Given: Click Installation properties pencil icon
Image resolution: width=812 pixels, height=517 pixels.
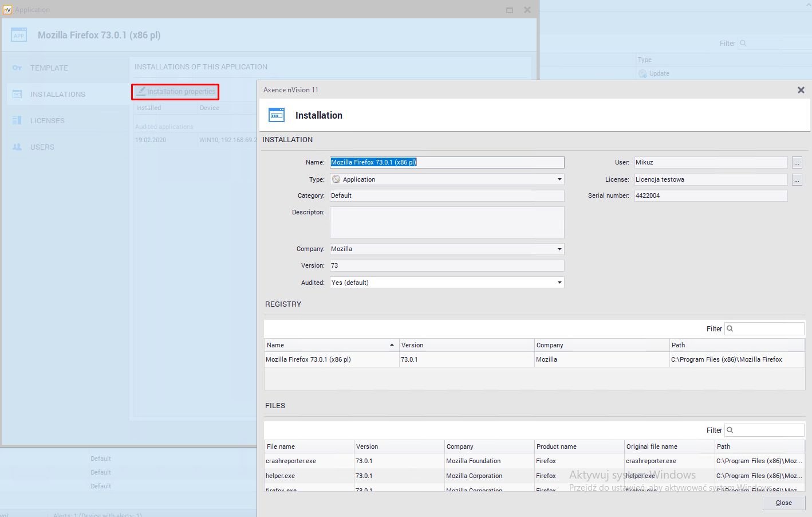Looking at the screenshot, I should tap(141, 92).
